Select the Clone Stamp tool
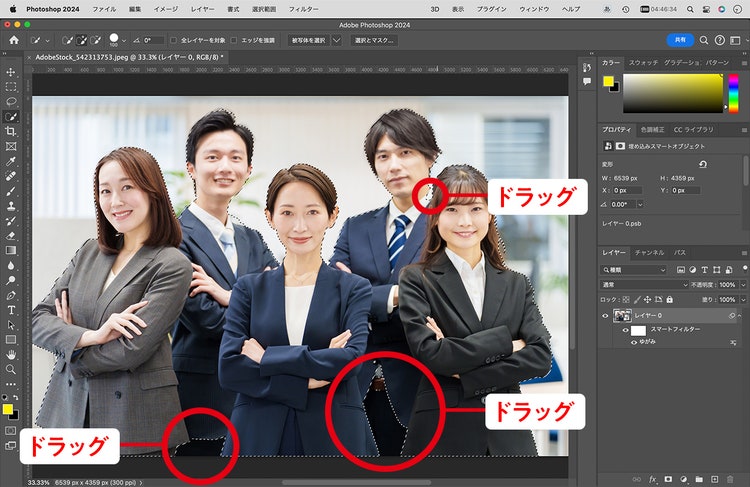Viewport: 750px width, 487px height. click(11, 206)
